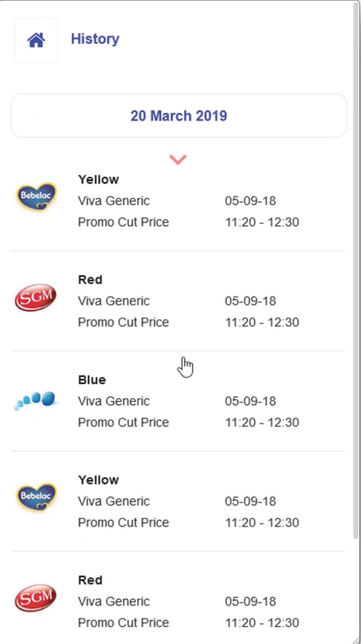Click the 05-09-18 date in the Blue entry

[250, 401]
